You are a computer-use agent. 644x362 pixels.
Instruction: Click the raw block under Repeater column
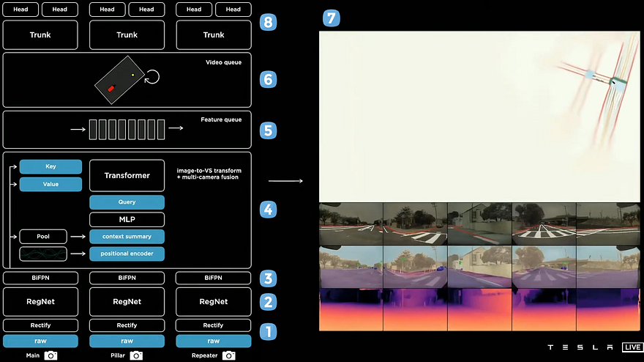pyautogui.click(x=214, y=341)
